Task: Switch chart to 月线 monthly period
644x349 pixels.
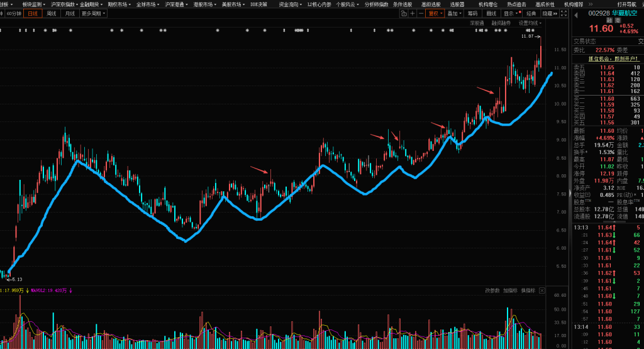Action: click(70, 13)
